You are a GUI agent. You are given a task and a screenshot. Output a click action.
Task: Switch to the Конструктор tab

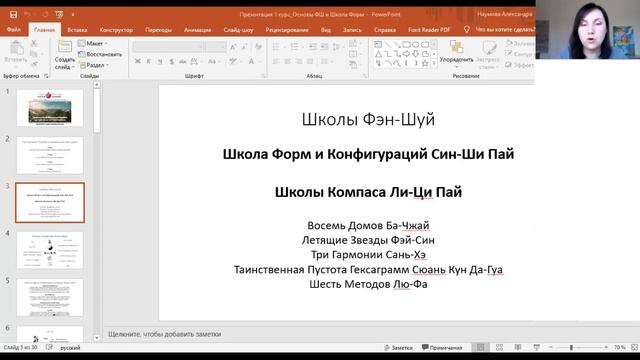pyautogui.click(x=116, y=30)
